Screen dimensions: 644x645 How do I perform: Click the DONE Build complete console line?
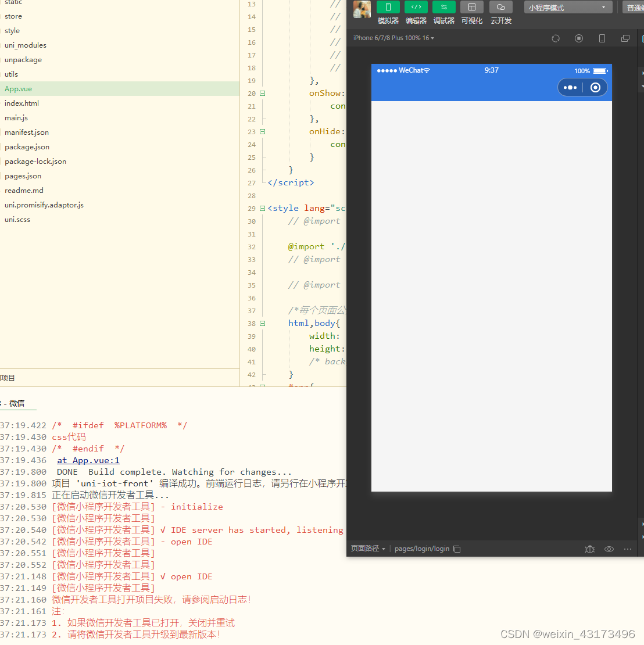pyautogui.click(x=174, y=472)
